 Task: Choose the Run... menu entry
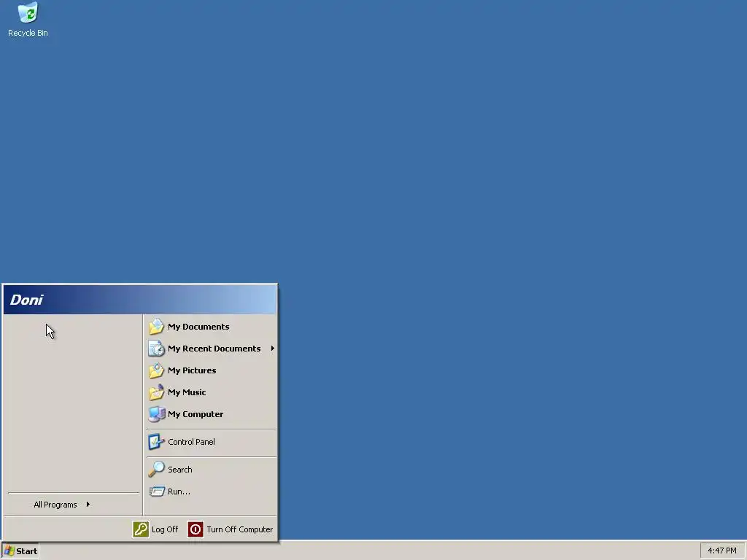point(212,491)
